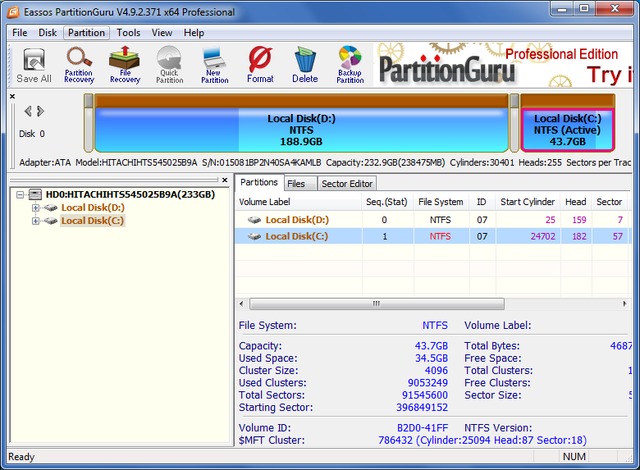Open the Partition menu

(87, 33)
